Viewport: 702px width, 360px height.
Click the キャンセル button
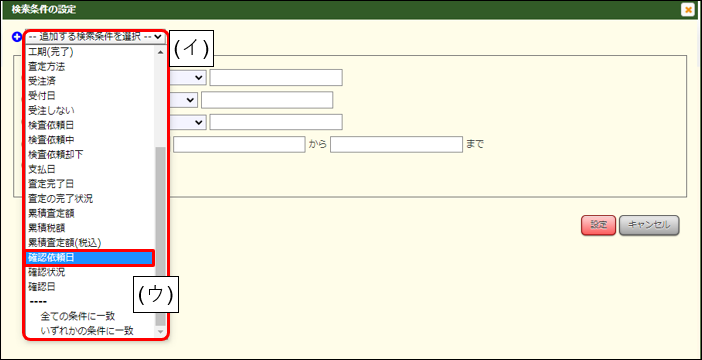point(649,225)
